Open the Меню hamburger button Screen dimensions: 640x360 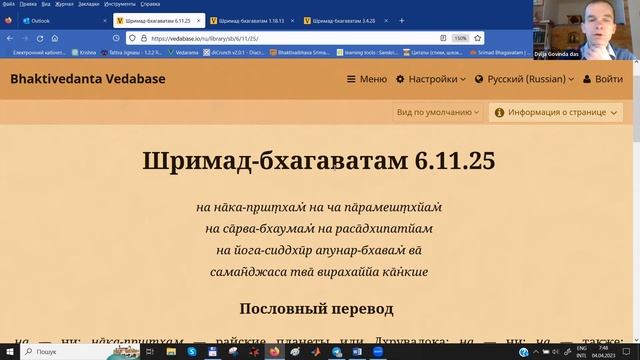pyautogui.click(x=367, y=79)
